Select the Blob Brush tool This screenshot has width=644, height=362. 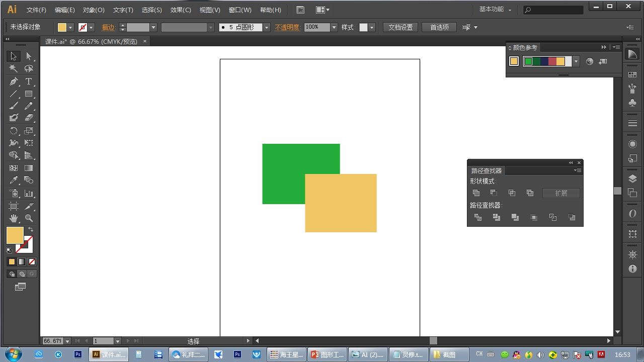(14, 118)
